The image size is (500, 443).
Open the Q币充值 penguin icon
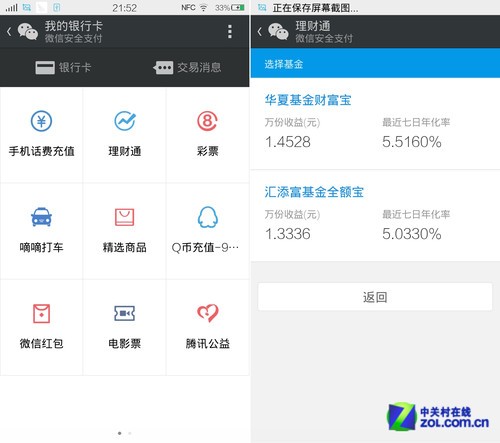click(x=208, y=217)
